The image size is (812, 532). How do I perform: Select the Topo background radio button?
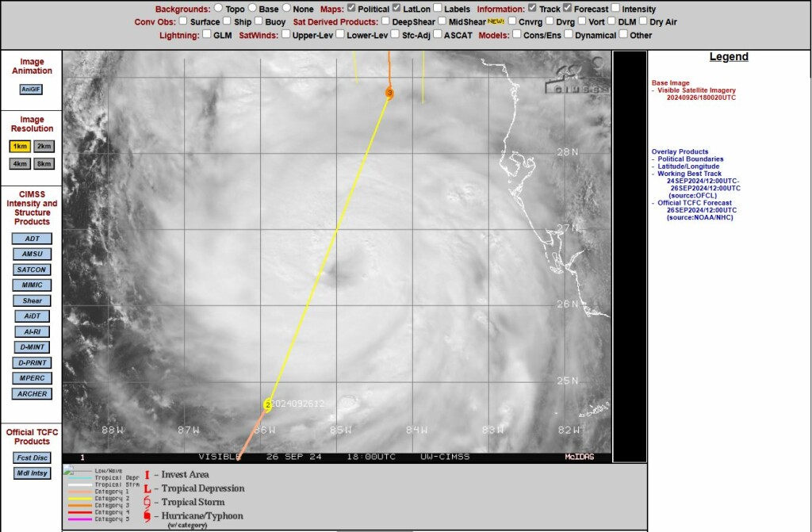218,9
